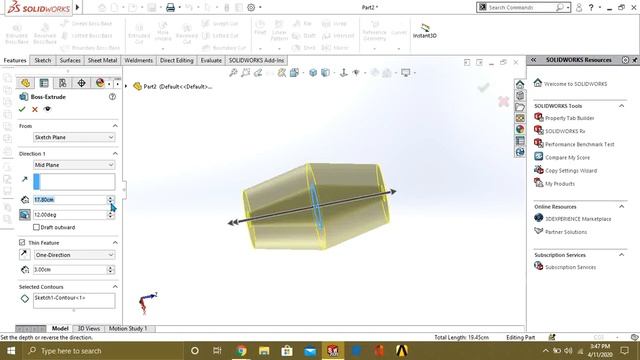The image size is (640, 360).
Task: Open the FeatureManager design tree tab
Action: tap(25, 83)
